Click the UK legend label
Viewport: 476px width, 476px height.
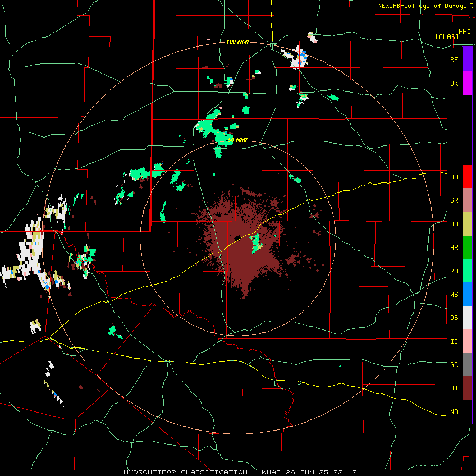pyautogui.click(x=454, y=83)
